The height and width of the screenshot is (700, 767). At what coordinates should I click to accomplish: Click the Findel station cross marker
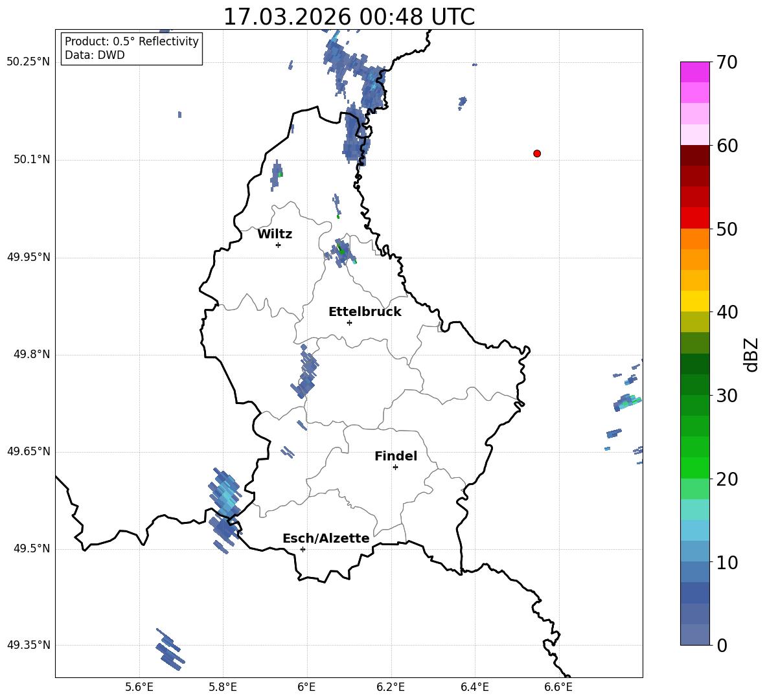click(x=395, y=468)
